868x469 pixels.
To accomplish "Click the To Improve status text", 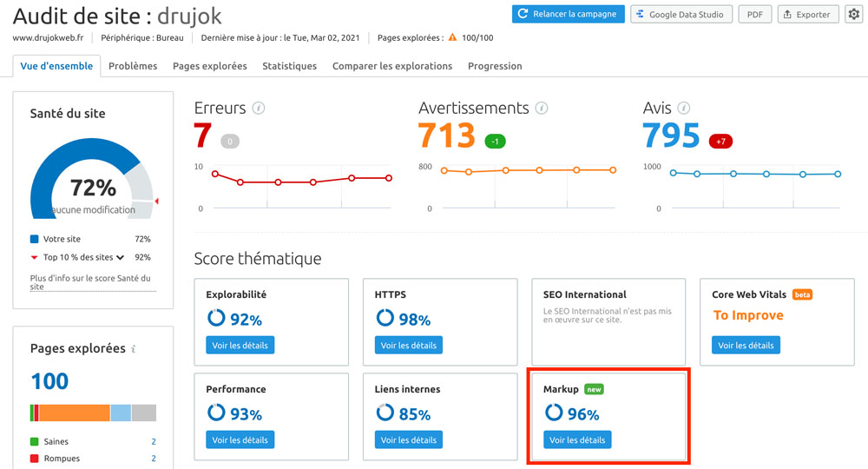I will (748, 315).
